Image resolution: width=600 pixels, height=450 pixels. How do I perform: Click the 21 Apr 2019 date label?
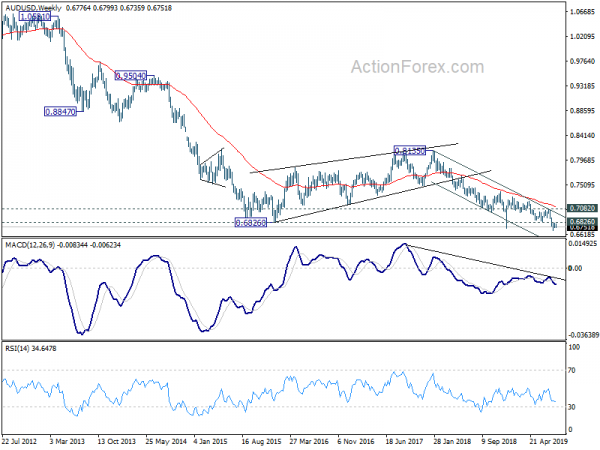click(549, 441)
